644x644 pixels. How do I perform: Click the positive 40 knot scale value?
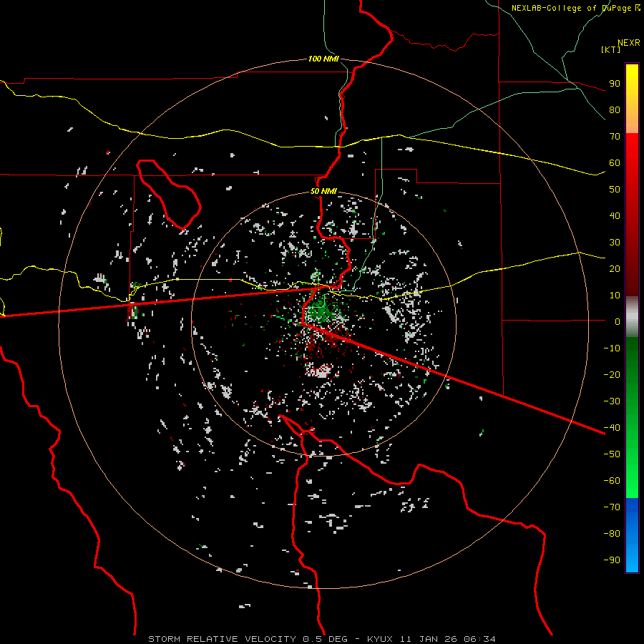pos(615,216)
